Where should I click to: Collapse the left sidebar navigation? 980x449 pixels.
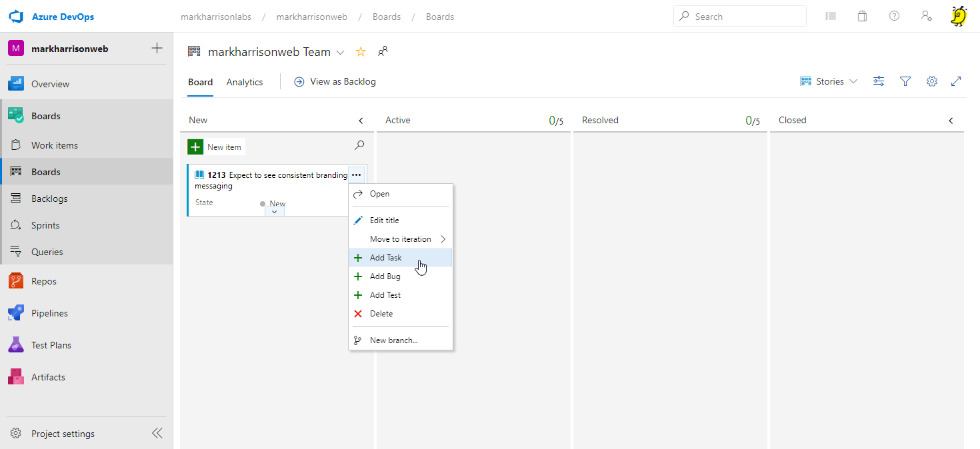point(157,434)
